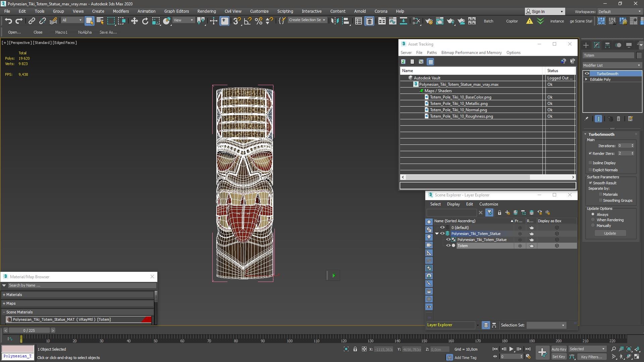Click the Redo icon in main toolbar

pyautogui.click(x=19, y=21)
